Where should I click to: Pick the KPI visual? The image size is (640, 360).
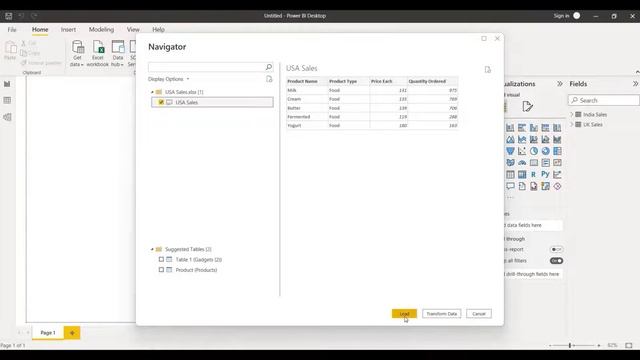(557, 163)
